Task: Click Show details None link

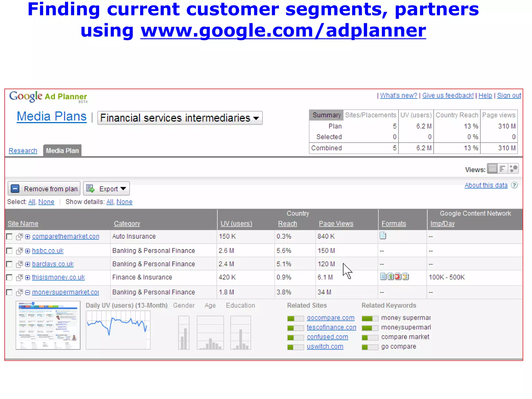Action: coord(124,202)
